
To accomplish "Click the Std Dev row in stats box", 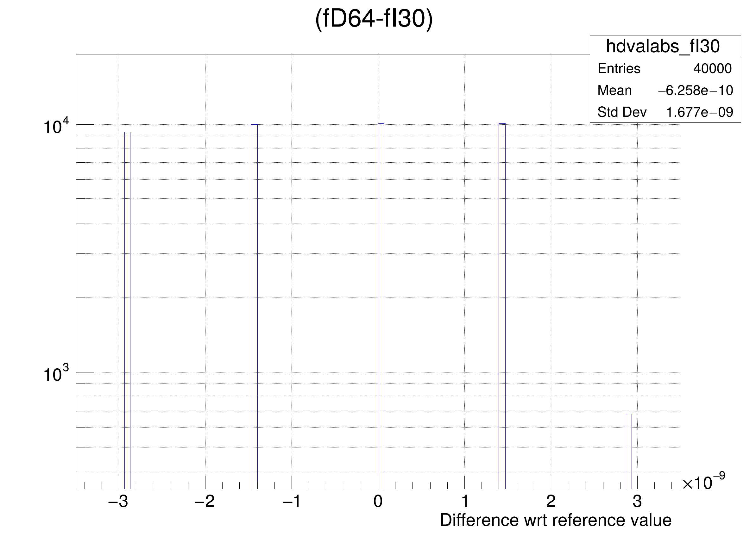I will [665, 112].
